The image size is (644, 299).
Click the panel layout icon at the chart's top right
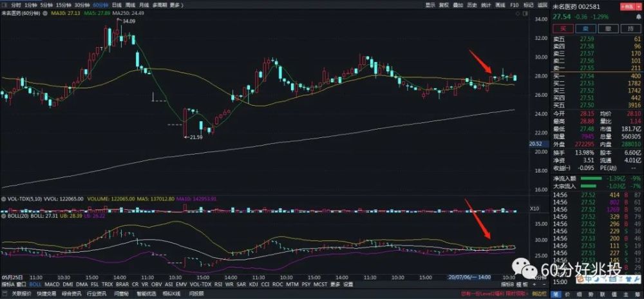(524, 13)
